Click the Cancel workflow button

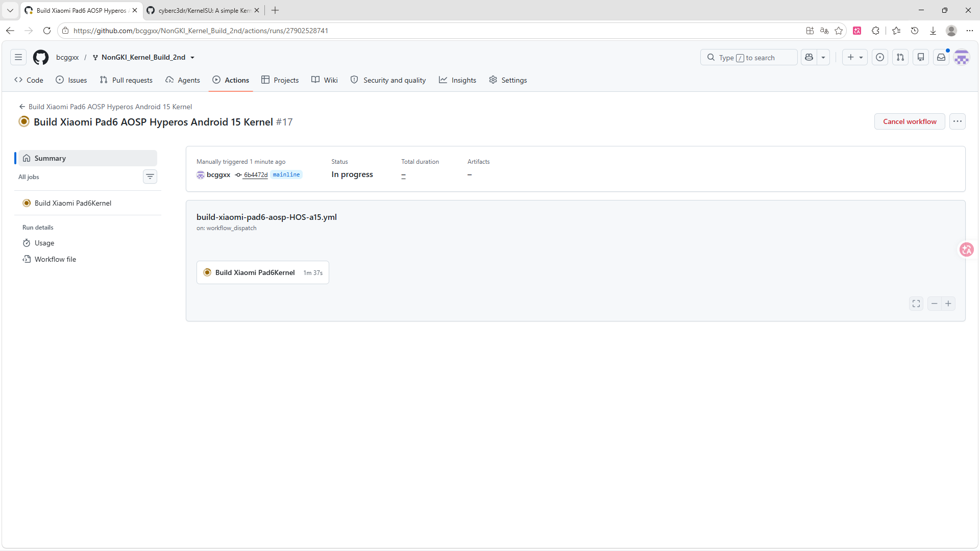910,121
